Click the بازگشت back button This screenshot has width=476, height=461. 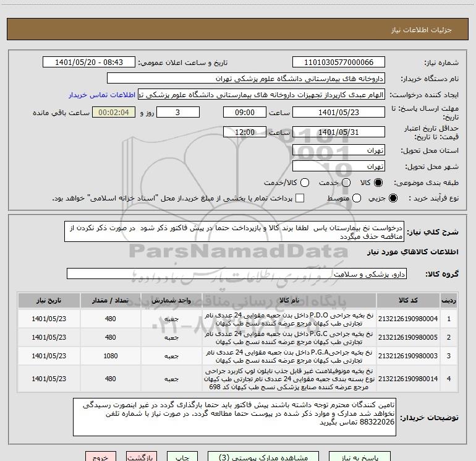tap(142, 457)
